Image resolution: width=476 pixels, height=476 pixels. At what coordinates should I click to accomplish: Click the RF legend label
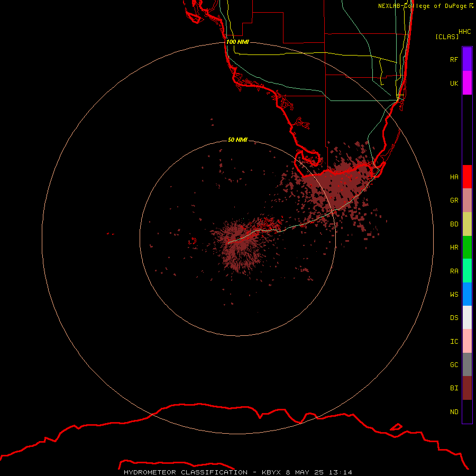click(x=454, y=59)
